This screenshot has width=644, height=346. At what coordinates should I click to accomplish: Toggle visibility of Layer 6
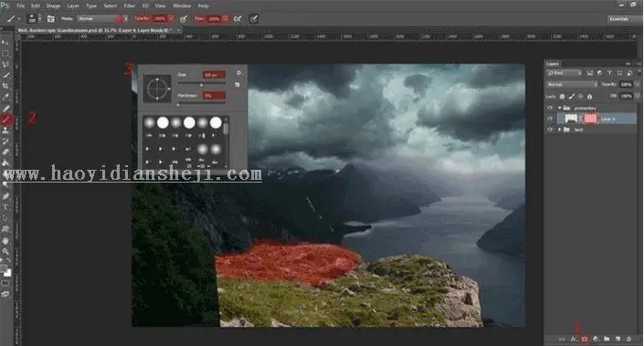pyautogui.click(x=550, y=119)
